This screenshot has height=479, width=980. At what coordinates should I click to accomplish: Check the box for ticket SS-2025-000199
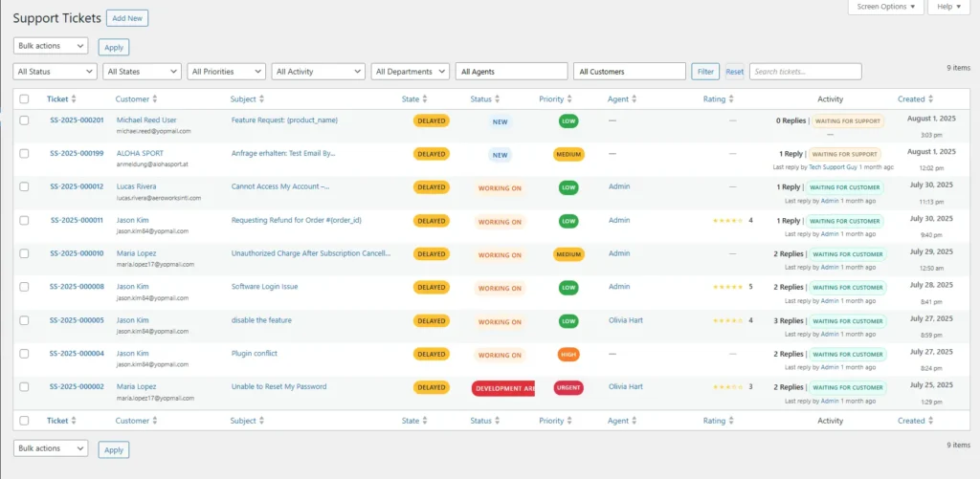(24, 154)
